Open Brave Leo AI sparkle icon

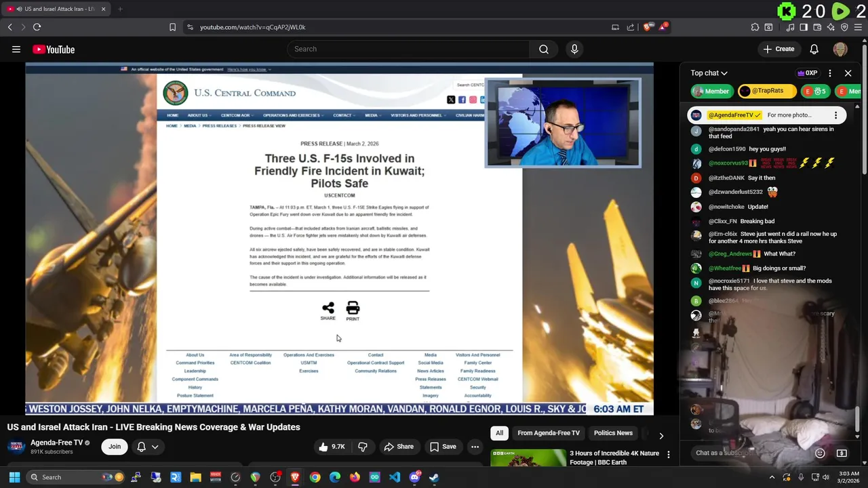coord(831,27)
